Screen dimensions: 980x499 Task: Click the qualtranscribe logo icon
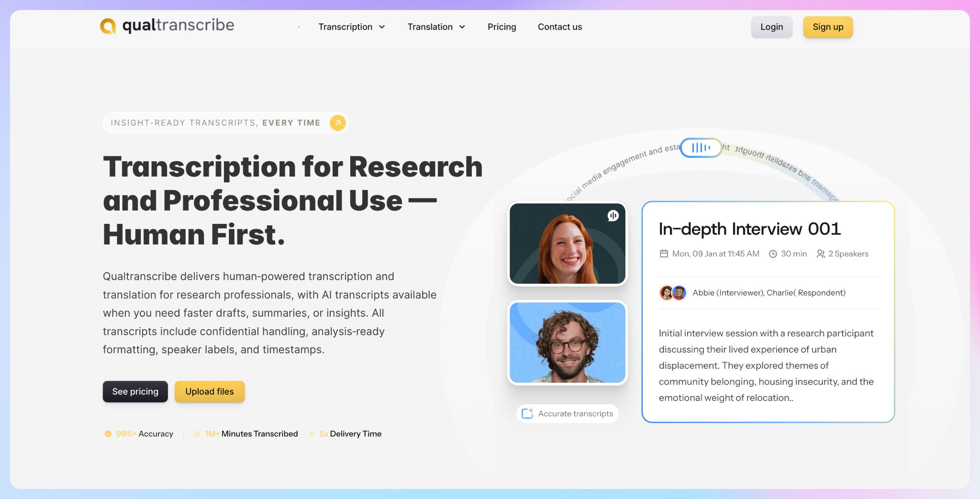[x=108, y=26]
